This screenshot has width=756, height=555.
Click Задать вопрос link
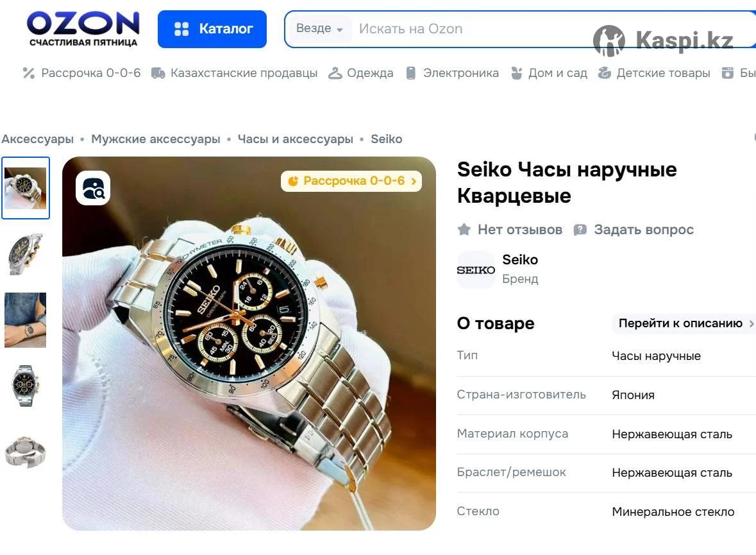click(634, 230)
